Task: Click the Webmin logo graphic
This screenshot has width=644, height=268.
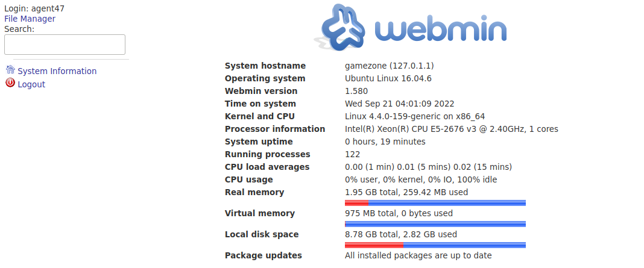Action: (410, 27)
